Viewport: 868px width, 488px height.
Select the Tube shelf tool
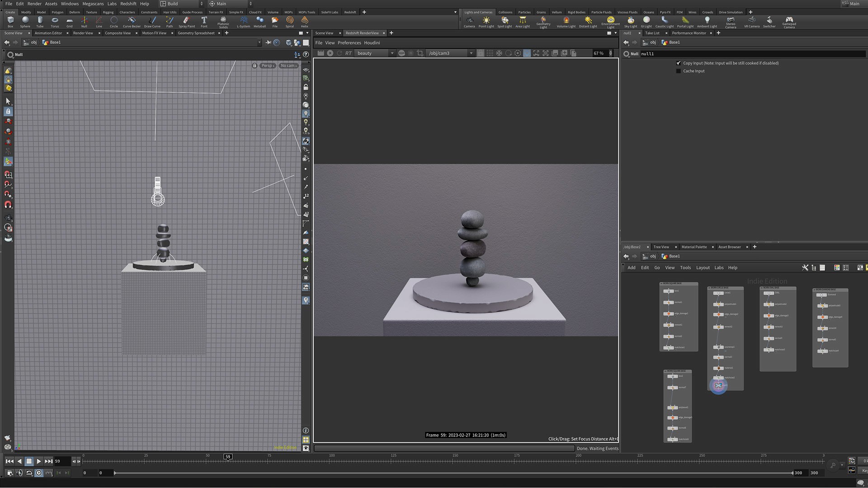pos(40,22)
